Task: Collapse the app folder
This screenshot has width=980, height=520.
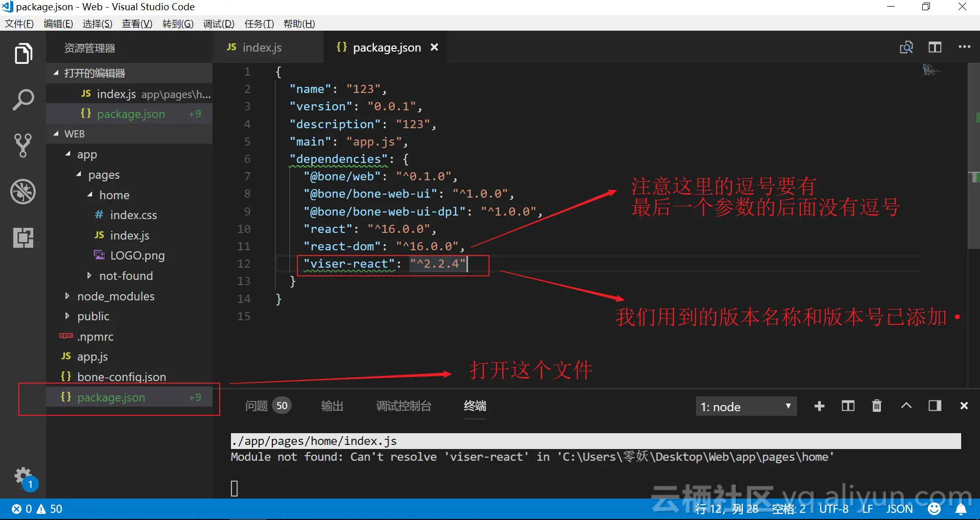Action: pos(67,154)
